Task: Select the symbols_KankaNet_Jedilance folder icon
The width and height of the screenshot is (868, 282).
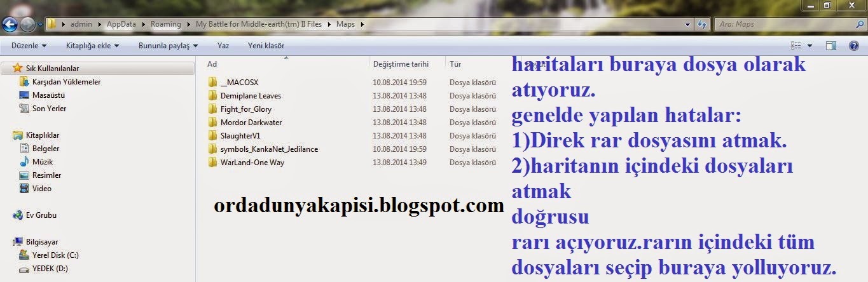Action: [212, 149]
